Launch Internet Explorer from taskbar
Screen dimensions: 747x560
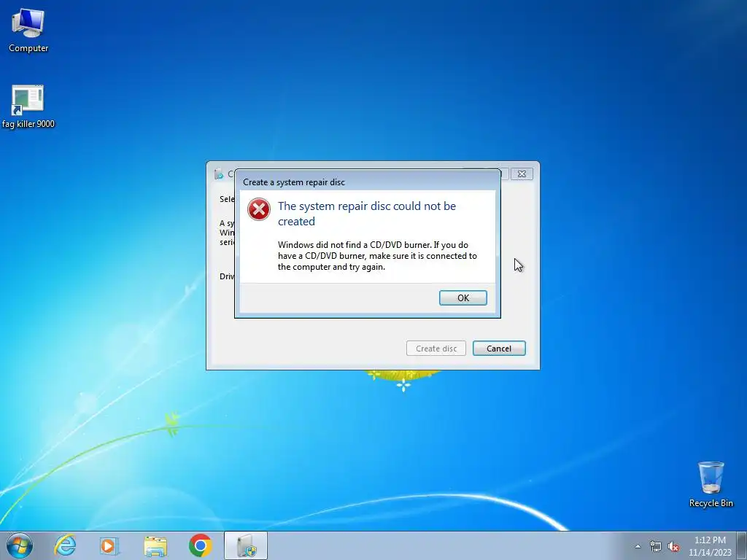65,545
